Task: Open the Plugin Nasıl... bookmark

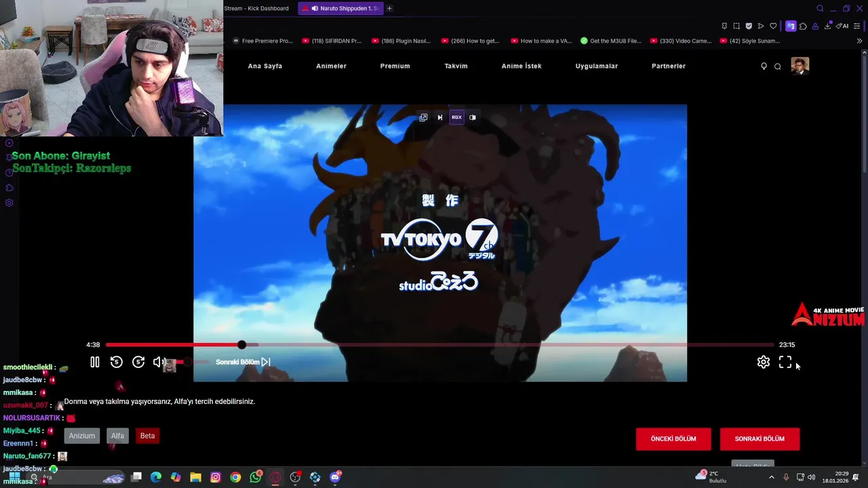Action: pyautogui.click(x=401, y=41)
